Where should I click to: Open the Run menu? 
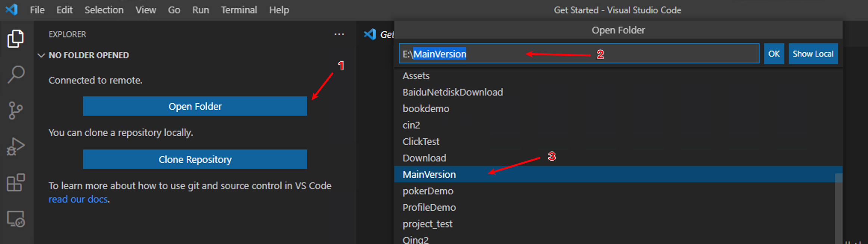[x=201, y=10]
